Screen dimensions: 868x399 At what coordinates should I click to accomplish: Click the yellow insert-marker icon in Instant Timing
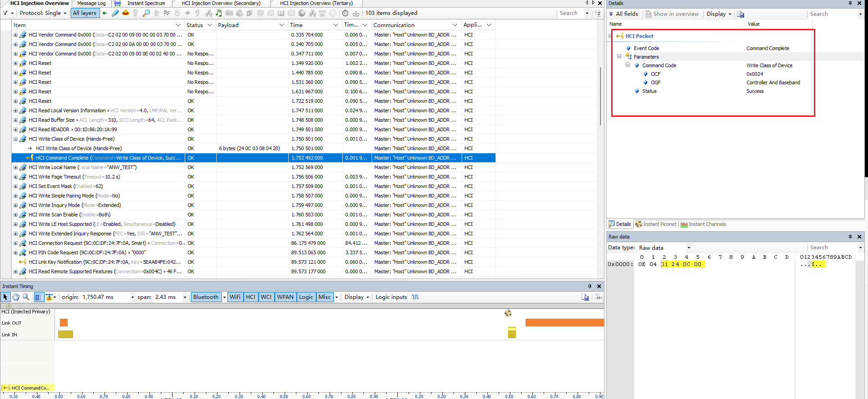[49, 297]
